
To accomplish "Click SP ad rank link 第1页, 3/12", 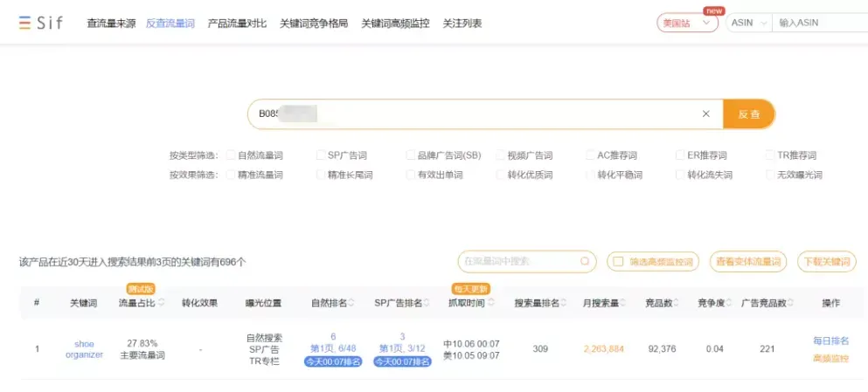I will [x=402, y=349].
